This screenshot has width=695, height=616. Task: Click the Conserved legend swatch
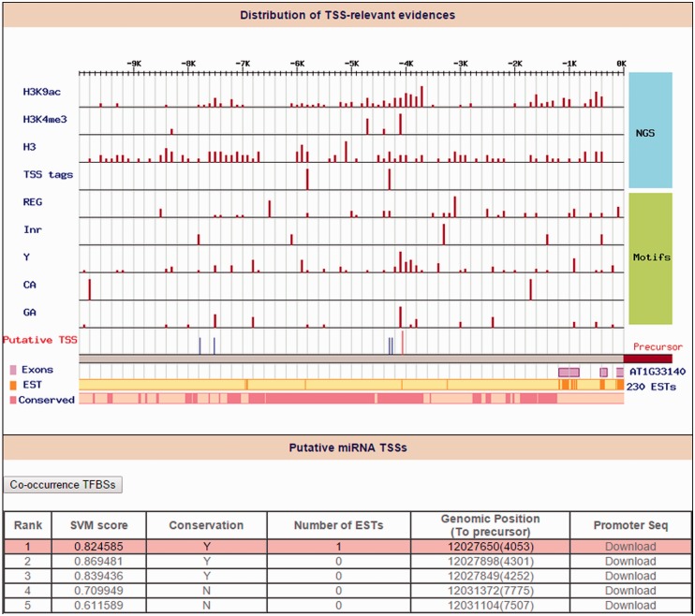point(13,400)
